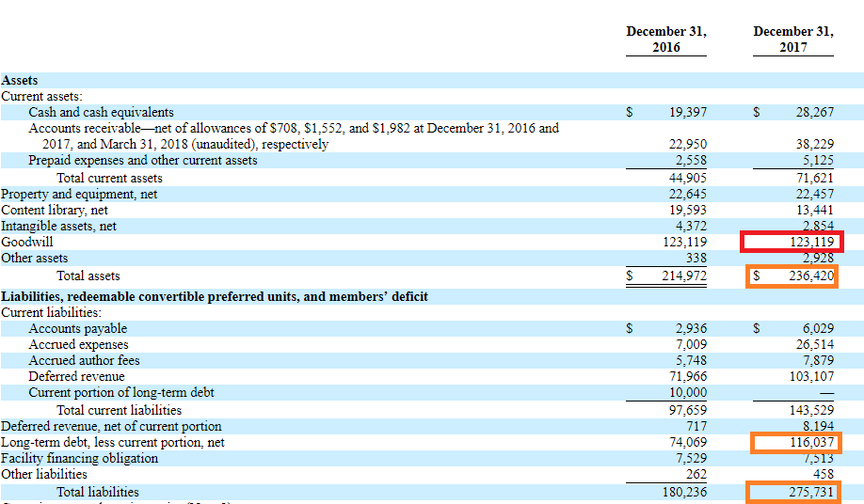Screen dimensions: 864x504
Task: Select 2016 current debt value 10,000
Action: click(688, 392)
